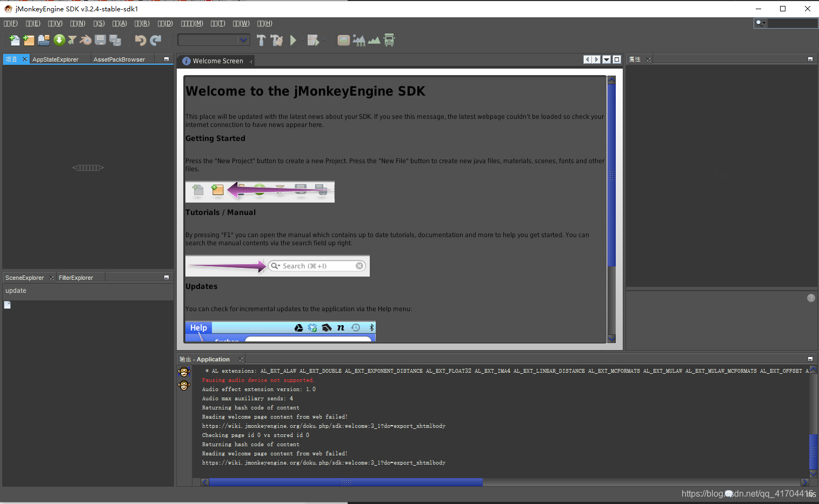The image size is (819, 504).
Task: Close the properties panel tab
Action: (x=648, y=59)
